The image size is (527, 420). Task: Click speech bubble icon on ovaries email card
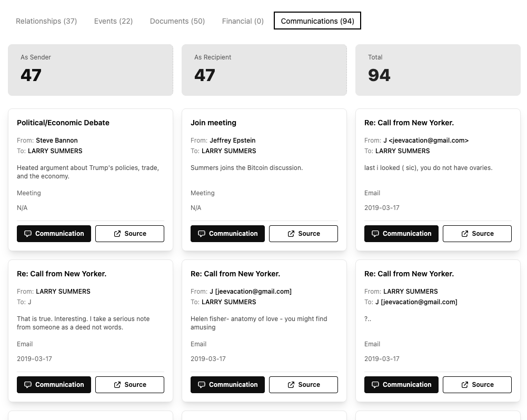[x=375, y=234]
